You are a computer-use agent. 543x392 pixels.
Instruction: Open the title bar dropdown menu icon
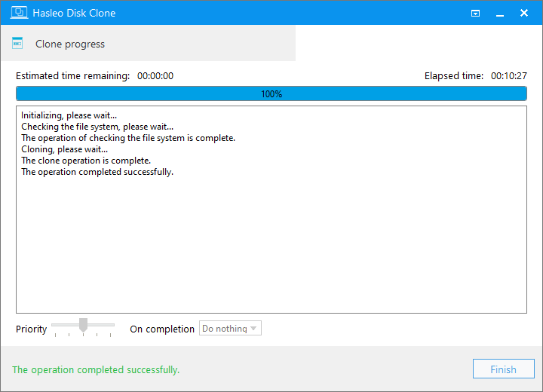[475, 13]
